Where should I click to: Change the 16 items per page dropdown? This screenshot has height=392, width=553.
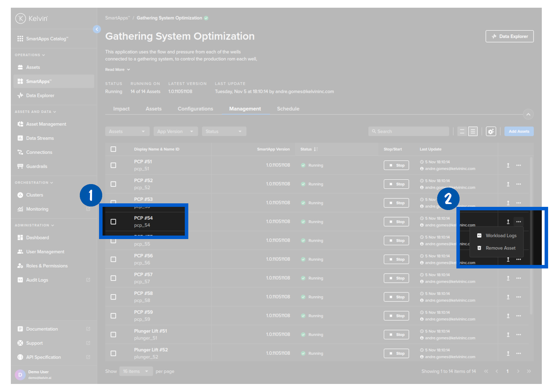(136, 371)
